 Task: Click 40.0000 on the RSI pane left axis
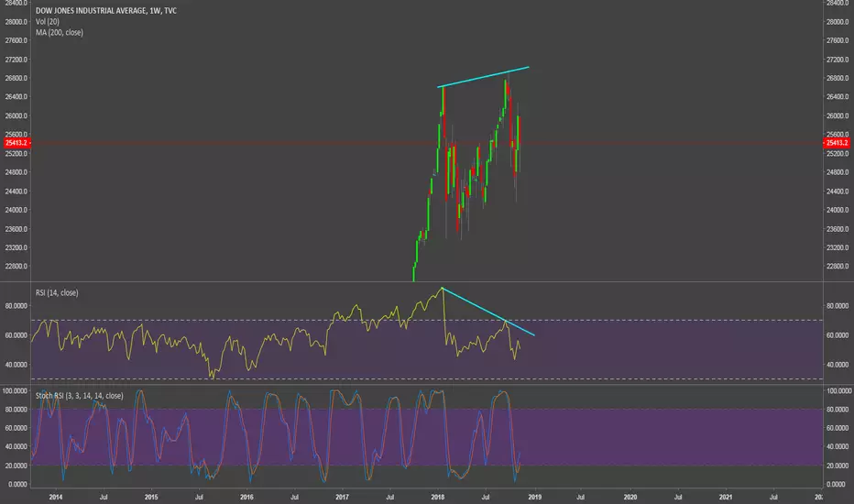(16, 365)
